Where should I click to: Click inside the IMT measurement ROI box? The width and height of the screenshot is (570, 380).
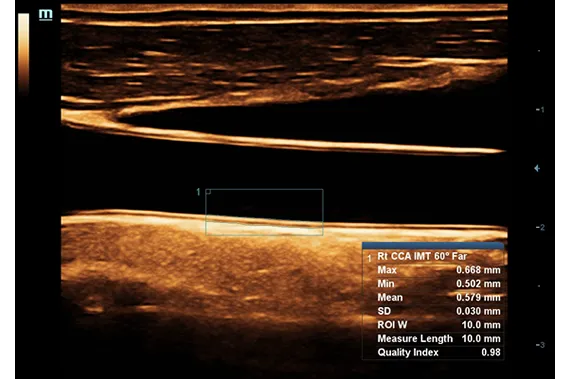point(264,212)
